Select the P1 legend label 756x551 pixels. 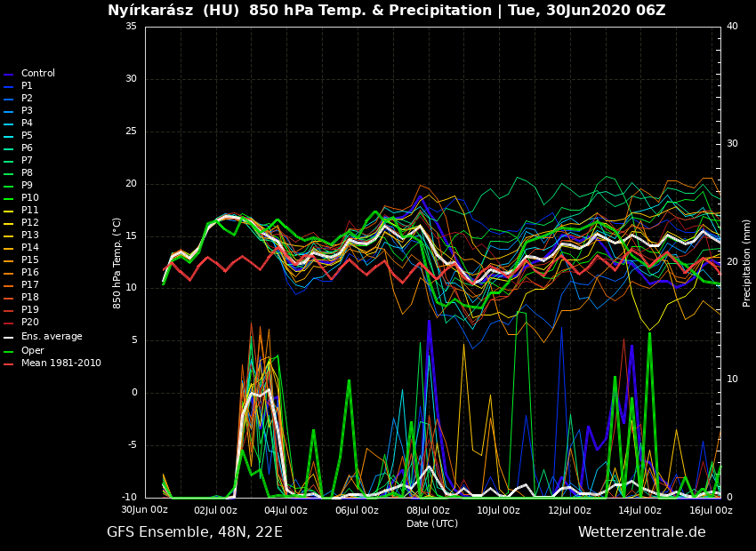coord(27,86)
